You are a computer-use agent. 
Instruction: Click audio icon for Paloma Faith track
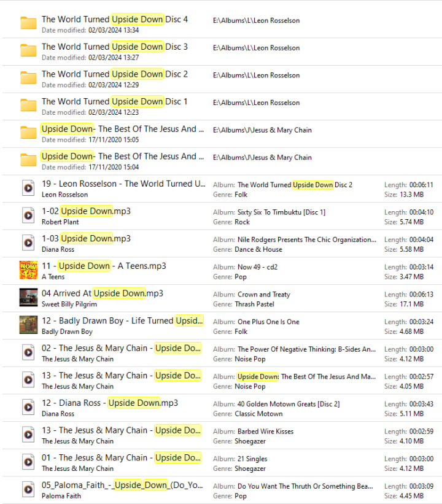click(x=28, y=489)
